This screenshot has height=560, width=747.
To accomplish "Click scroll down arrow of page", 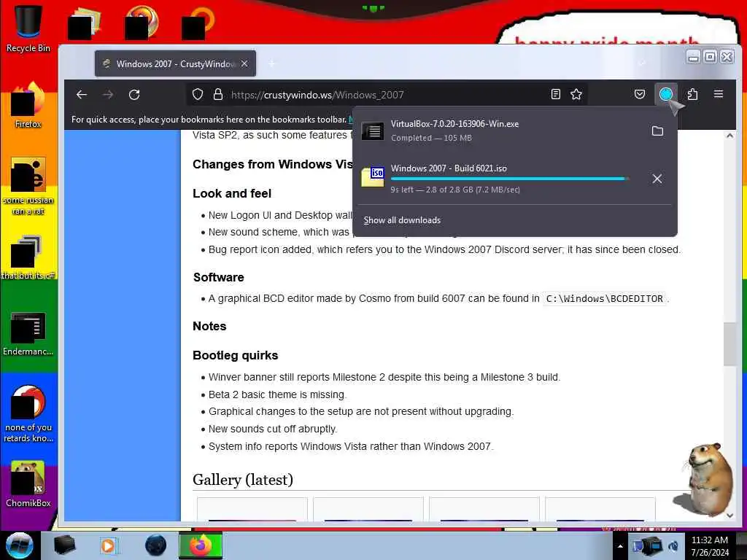I will click(729, 516).
